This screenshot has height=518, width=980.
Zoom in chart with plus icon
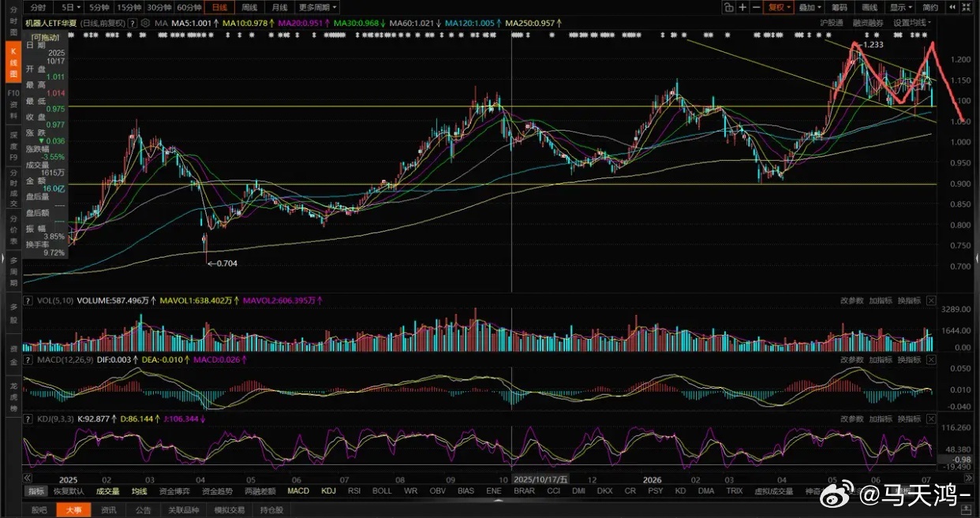pos(742,7)
